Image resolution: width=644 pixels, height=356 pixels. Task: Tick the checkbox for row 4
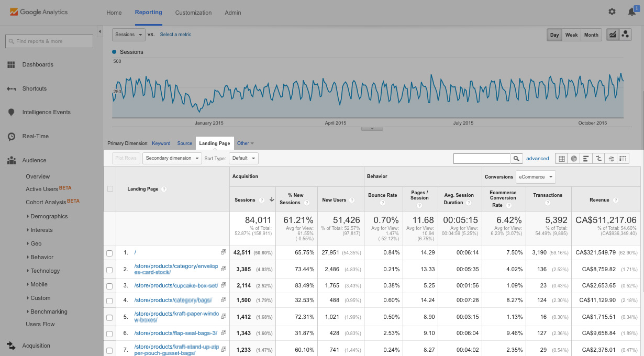[x=109, y=301]
